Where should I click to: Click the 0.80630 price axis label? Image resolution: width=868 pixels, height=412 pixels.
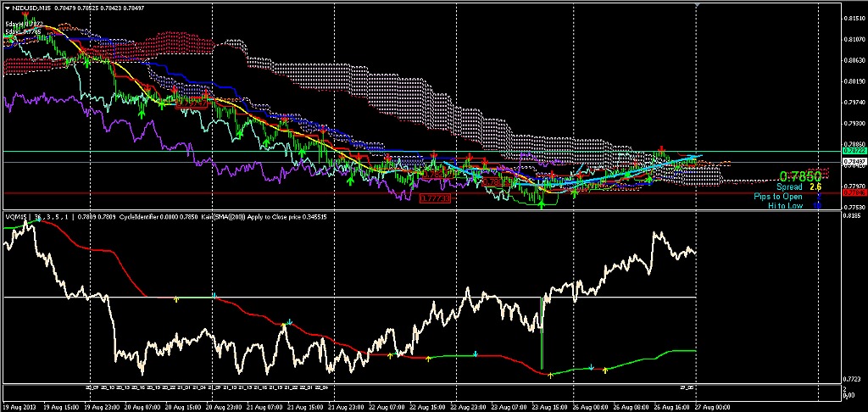coord(853,60)
